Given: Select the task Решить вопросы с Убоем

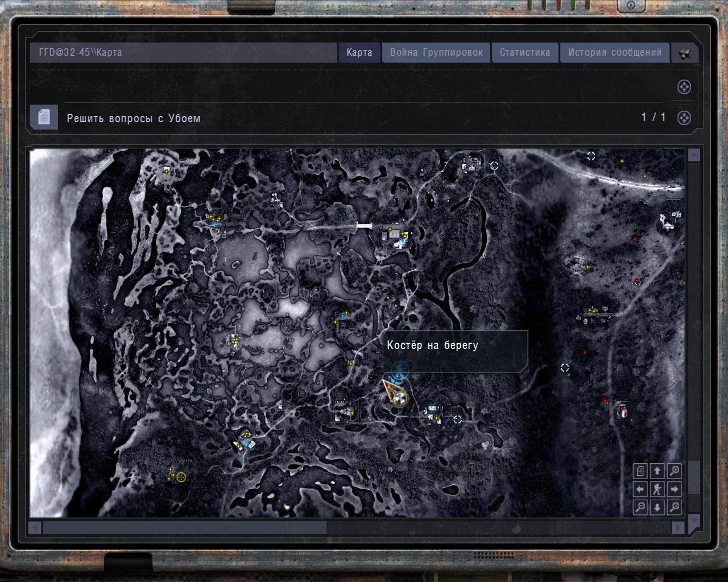Looking at the screenshot, I should pyautogui.click(x=134, y=118).
